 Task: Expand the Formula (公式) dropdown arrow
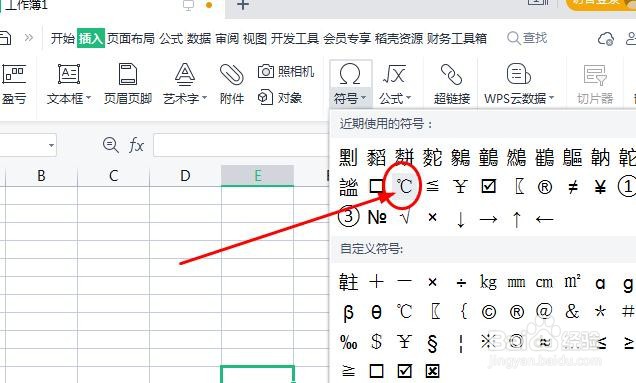pyautogui.click(x=408, y=98)
